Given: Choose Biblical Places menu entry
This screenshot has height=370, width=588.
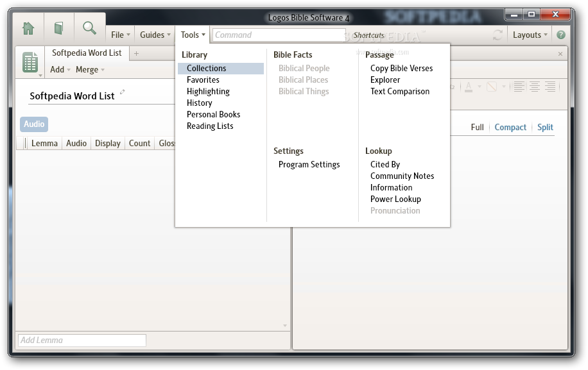Looking at the screenshot, I should click(x=304, y=80).
